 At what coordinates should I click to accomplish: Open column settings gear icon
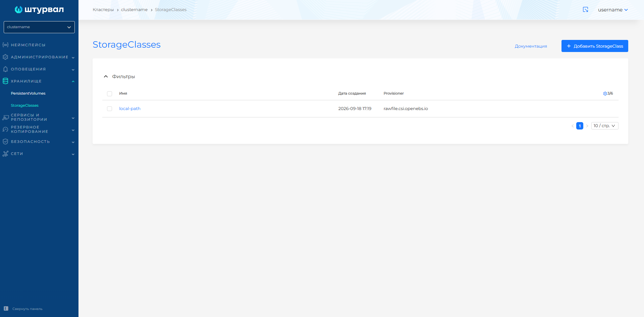pyautogui.click(x=605, y=94)
